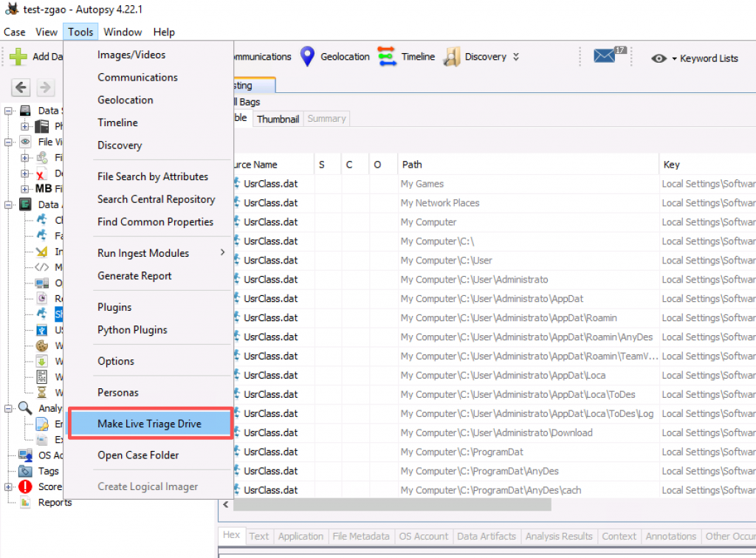Select the Tags icon in tree
Screen dimensions: 756x558
point(26,471)
